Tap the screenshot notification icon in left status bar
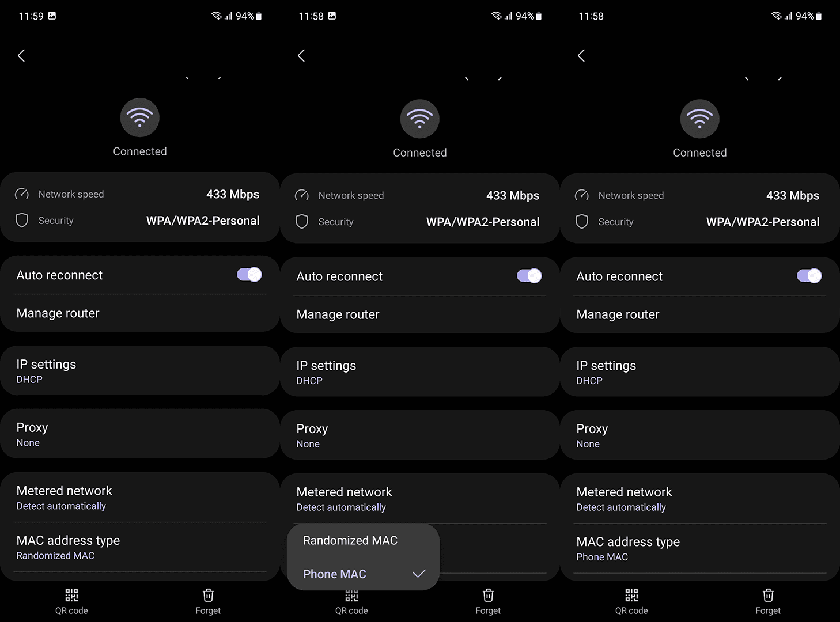Viewport: 840px width, 622px height. point(52,16)
